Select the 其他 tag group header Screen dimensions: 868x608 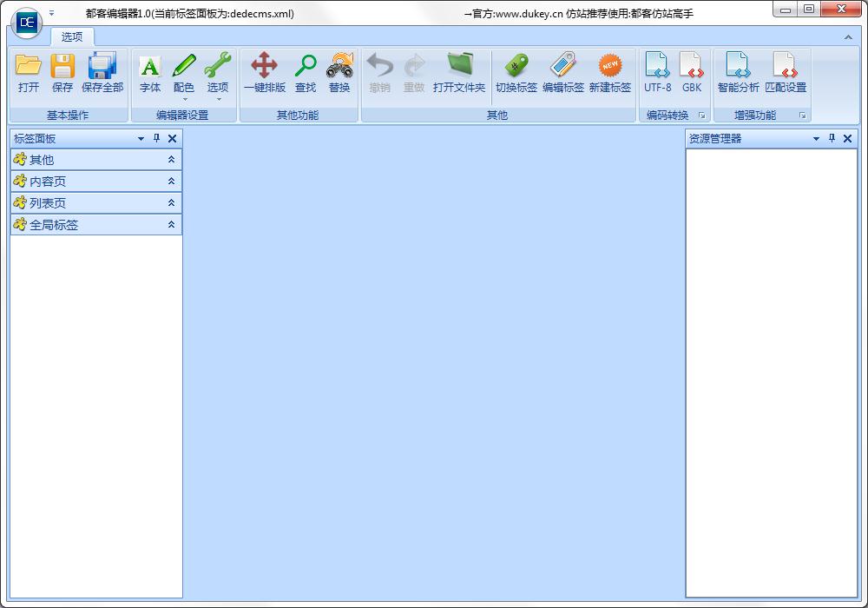click(96, 160)
